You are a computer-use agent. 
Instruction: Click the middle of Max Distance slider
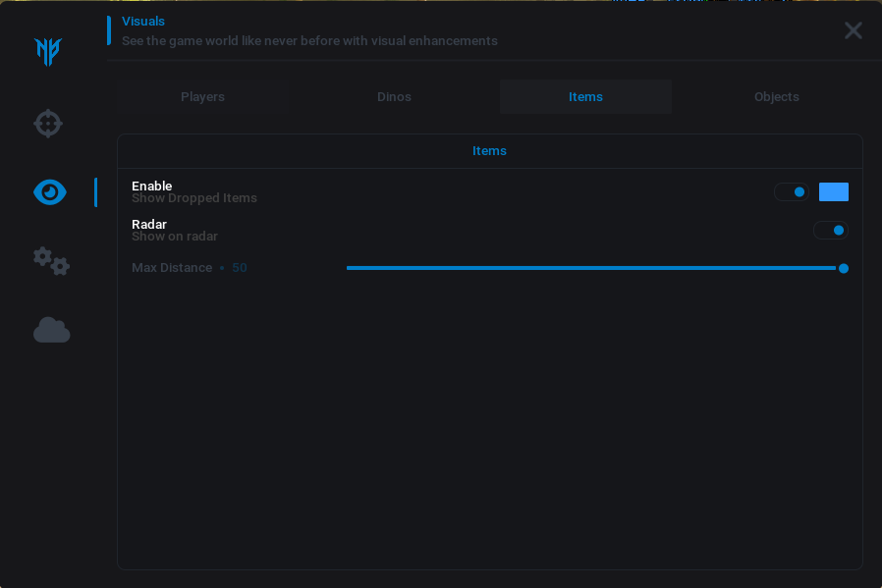593,268
